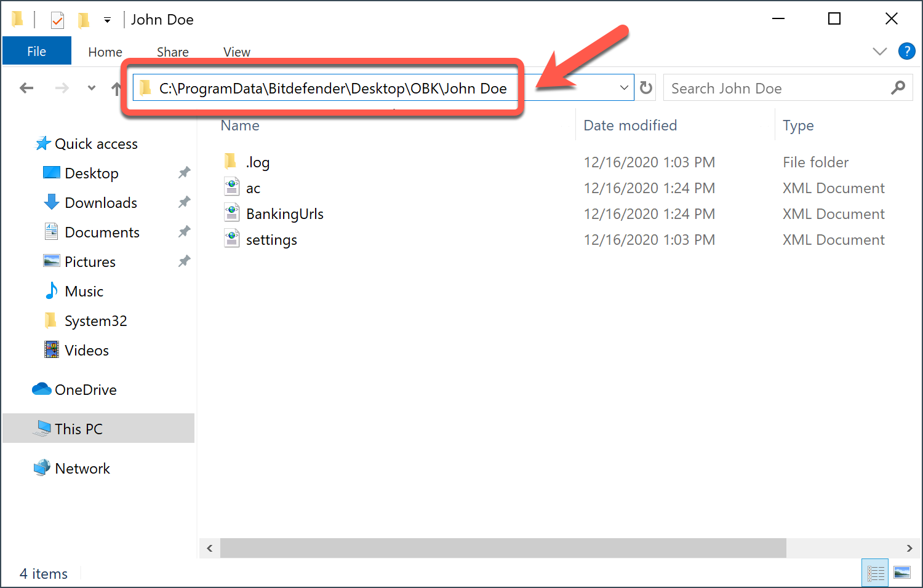This screenshot has height=588, width=923.
Task: Expand the address bar history dropdown
Action: click(624, 88)
